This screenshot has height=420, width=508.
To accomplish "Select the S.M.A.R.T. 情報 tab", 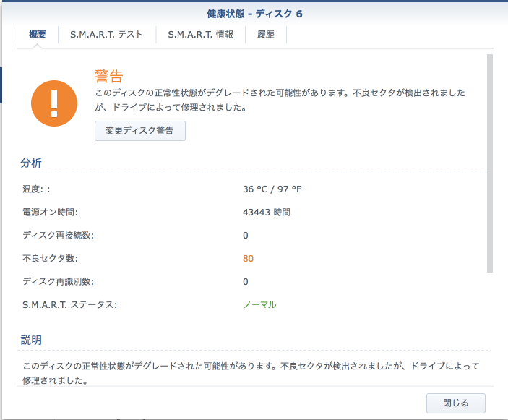I will coord(200,35).
